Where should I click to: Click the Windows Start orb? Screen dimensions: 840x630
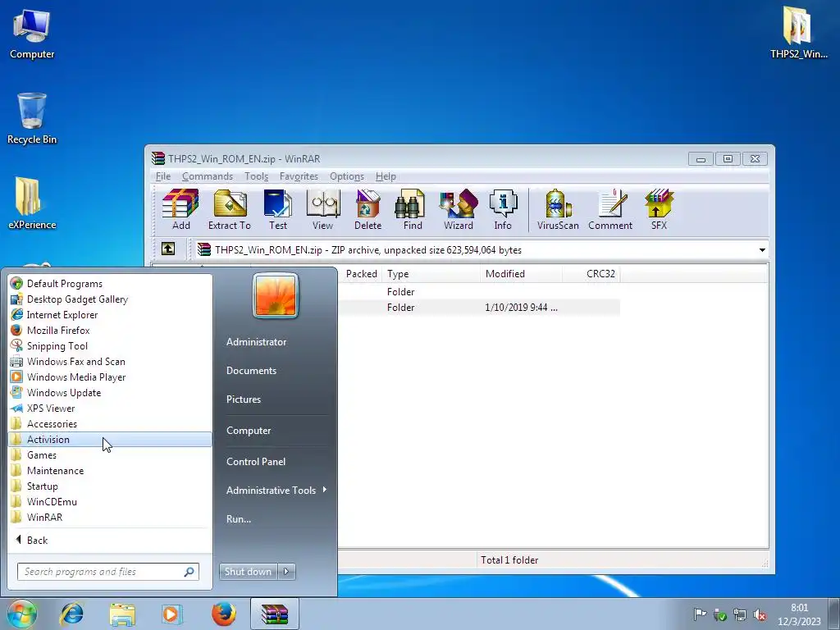pyautogui.click(x=22, y=614)
